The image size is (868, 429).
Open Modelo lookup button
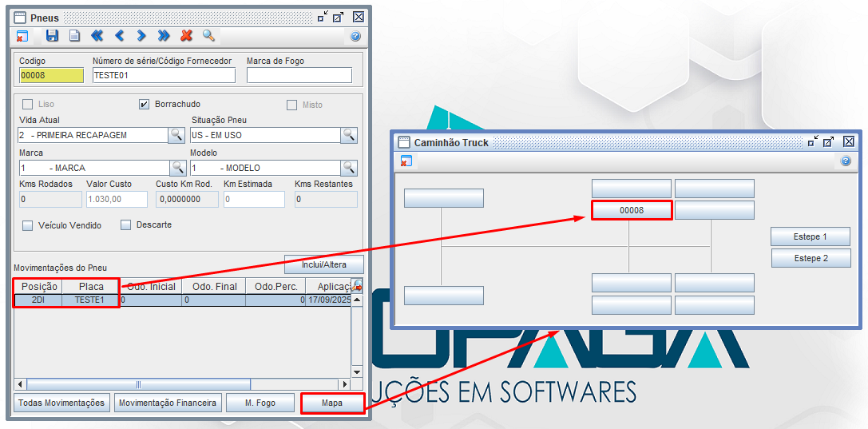[x=349, y=168]
